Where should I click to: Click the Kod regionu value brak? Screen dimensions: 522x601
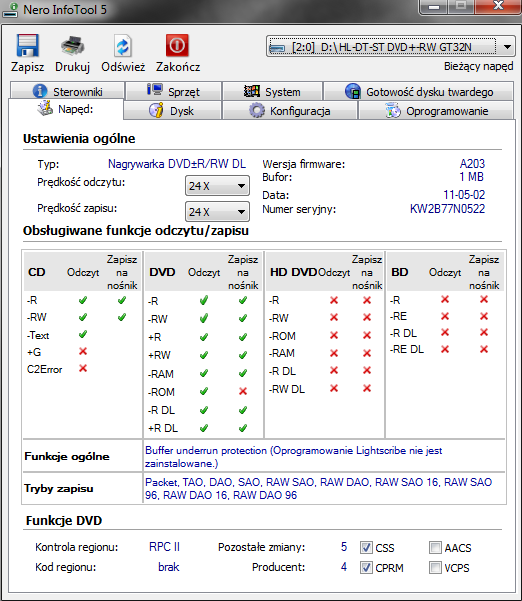click(x=169, y=567)
